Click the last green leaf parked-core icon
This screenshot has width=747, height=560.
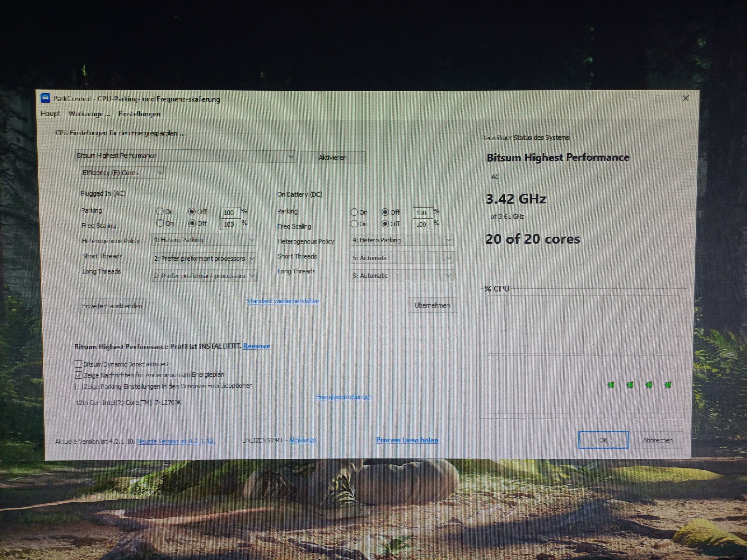coord(668,385)
